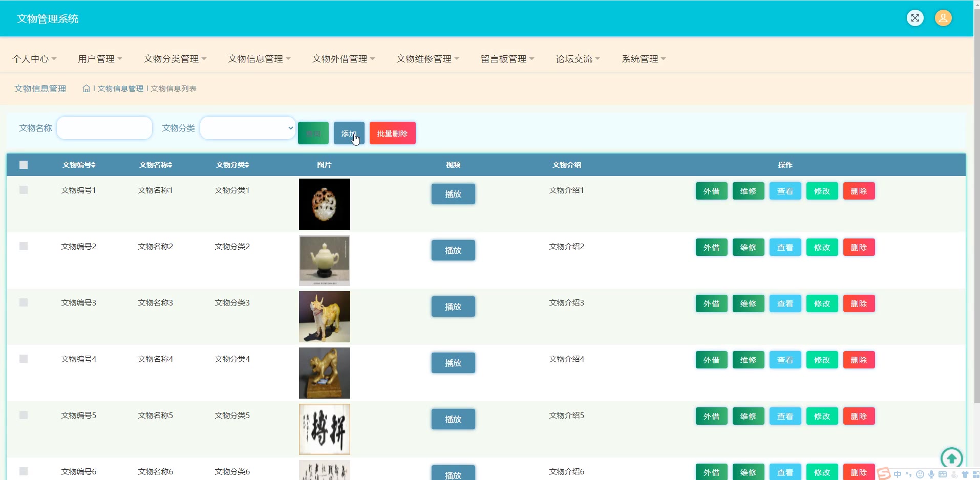Click the 添加 button
980x480 pixels.
click(x=349, y=133)
